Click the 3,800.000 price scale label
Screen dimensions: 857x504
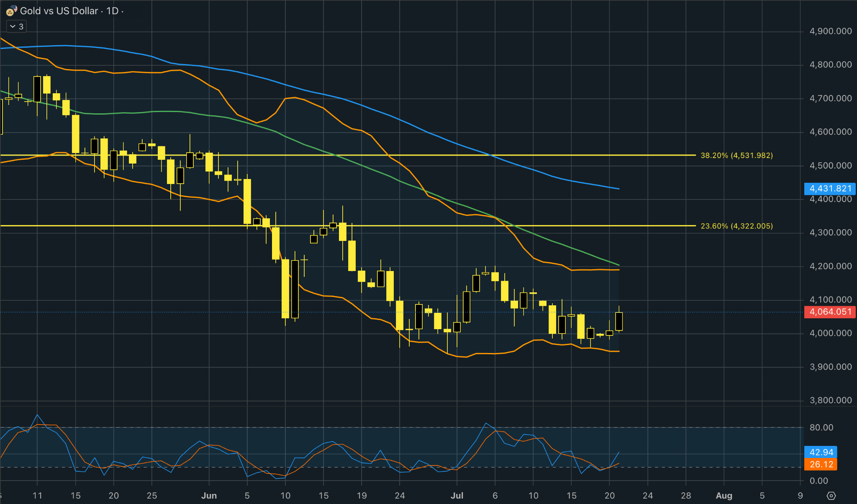coord(831,400)
